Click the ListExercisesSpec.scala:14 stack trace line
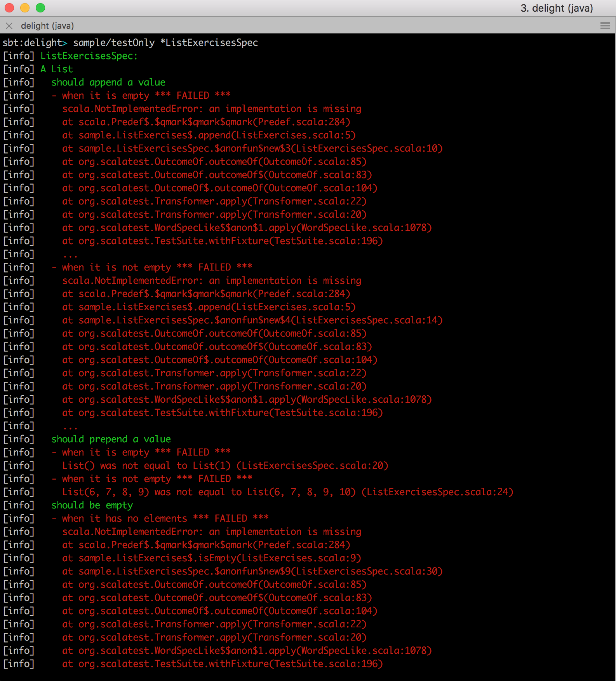 coord(252,320)
